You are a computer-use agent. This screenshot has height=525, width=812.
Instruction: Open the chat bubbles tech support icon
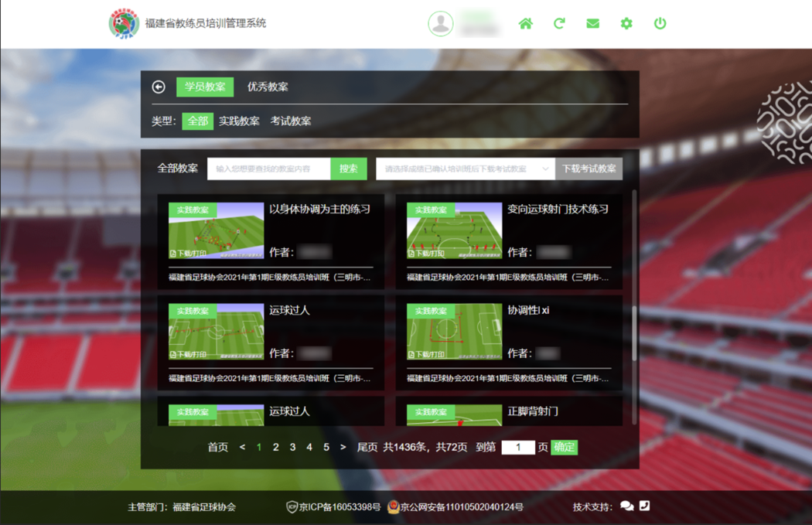626,506
